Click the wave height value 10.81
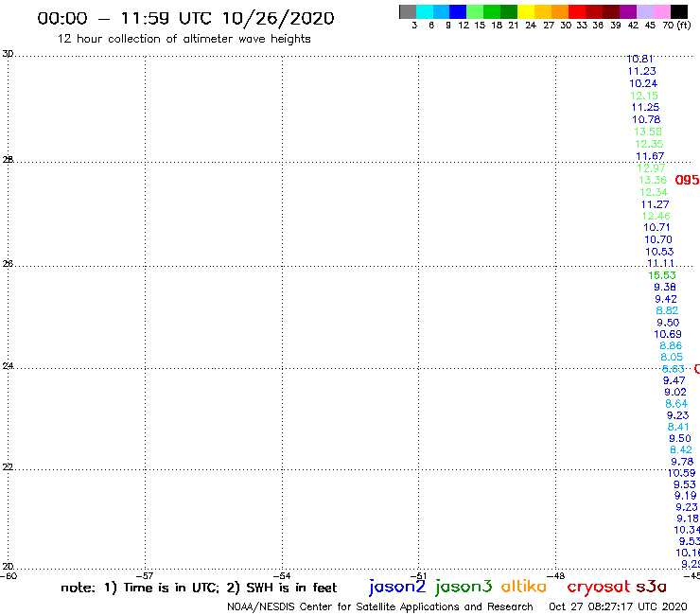 pyautogui.click(x=640, y=59)
